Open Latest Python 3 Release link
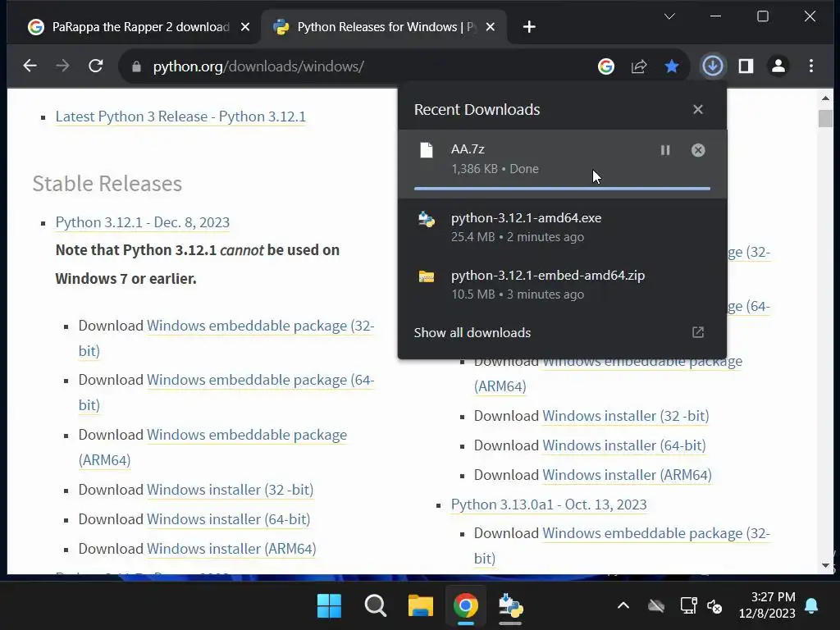Image resolution: width=840 pixels, height=630 pixels. coord(180,116)
